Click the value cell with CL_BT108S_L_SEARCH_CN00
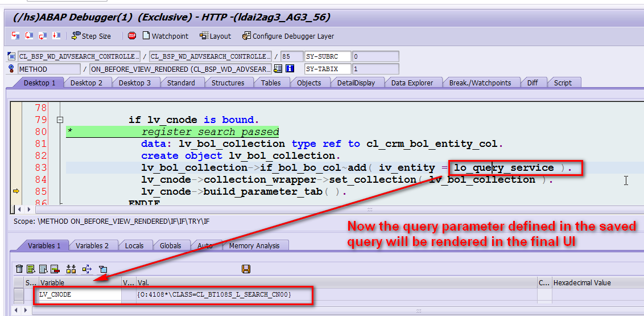 [x=337, y=294]
